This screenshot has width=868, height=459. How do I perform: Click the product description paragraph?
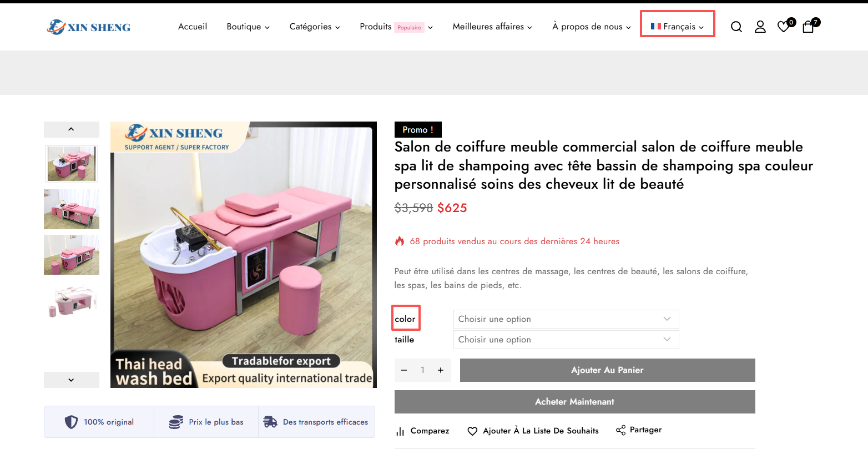coord(571,278)
